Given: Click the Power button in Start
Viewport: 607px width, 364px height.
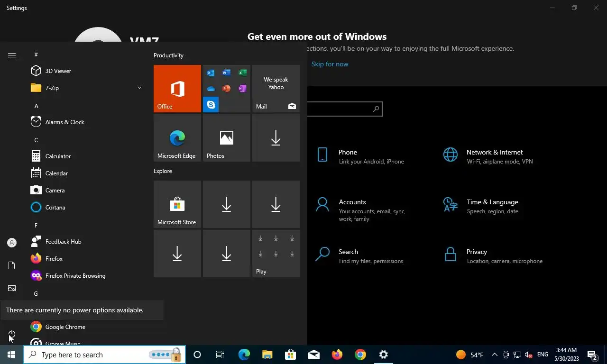Looking at the screenshot, I should (12, 334).
